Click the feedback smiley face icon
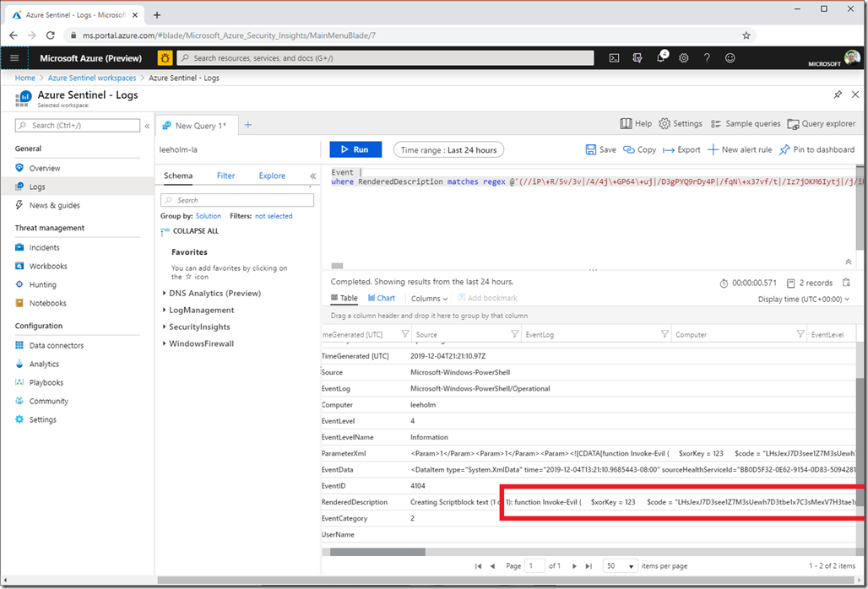 click(730, 58)
